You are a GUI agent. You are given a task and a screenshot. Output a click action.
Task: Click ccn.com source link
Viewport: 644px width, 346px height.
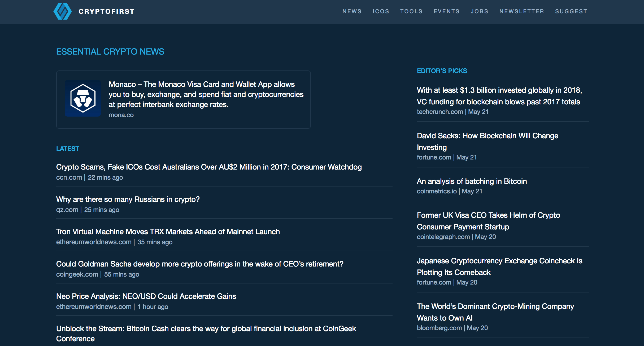[69, 178]
